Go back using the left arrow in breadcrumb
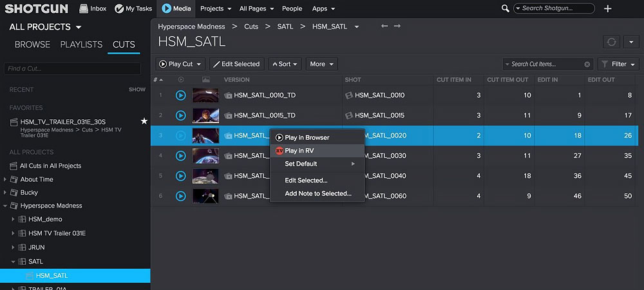This screenshot has height=290, width=644. 384,26
